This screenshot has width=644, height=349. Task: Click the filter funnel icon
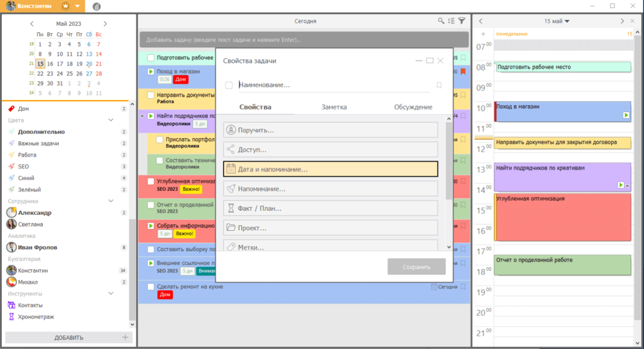coord(461,21)
